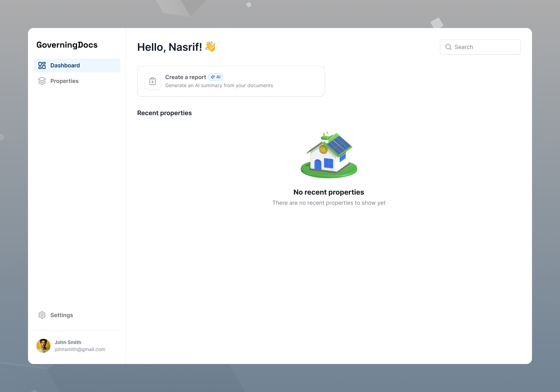Click the GoverningDocs logo

coord(67,45)
